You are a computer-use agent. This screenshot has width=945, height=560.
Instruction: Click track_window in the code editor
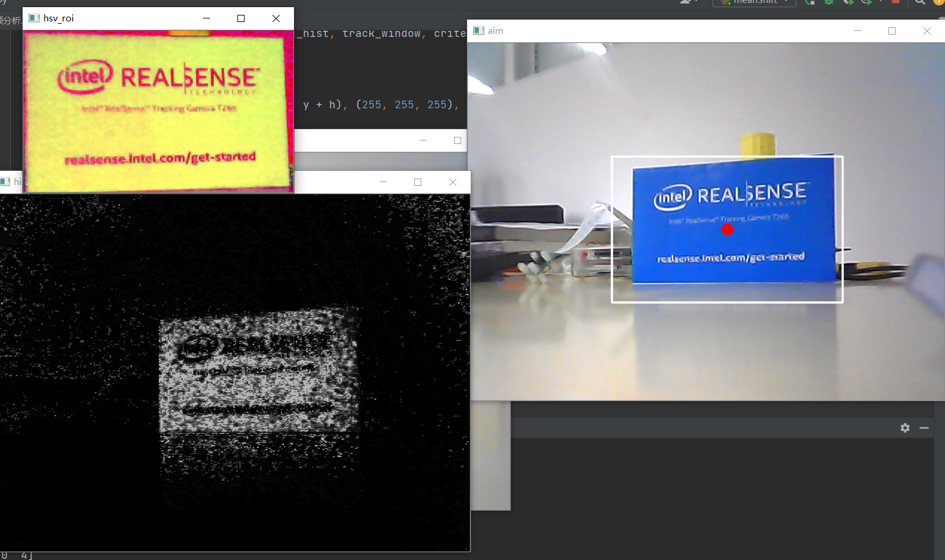coord(381,33)
